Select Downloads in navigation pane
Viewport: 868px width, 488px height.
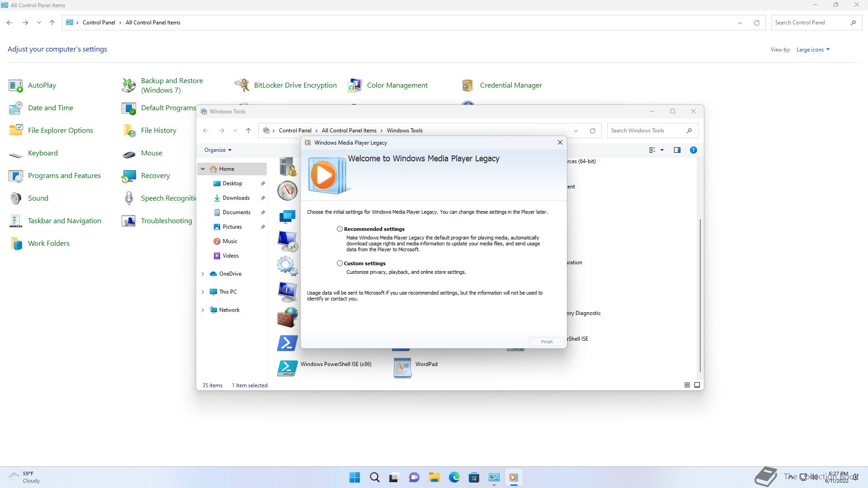click(x=236, y=198)
